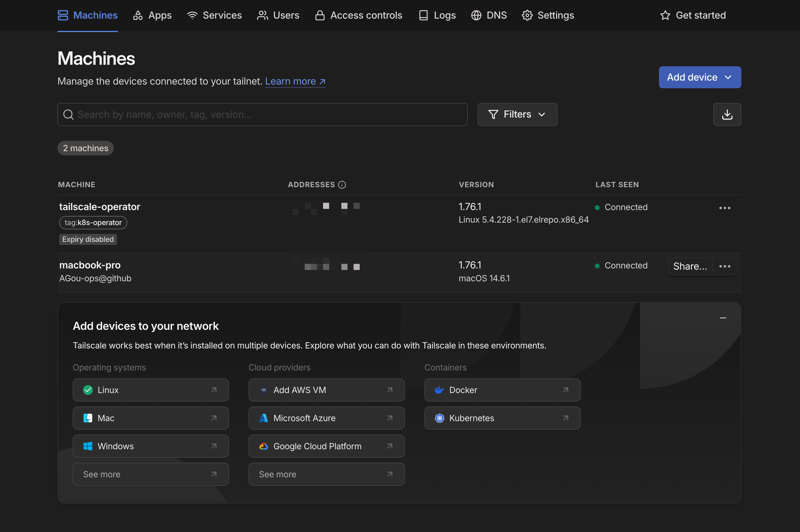Click the download export icon
Image resolution: width=800 pixels, height=532 pixels.
[727, 115]
